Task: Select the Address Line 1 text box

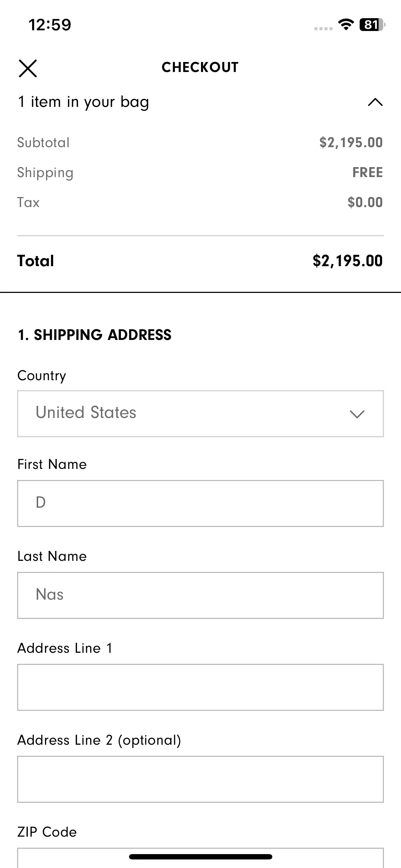Action: (200, 687)
